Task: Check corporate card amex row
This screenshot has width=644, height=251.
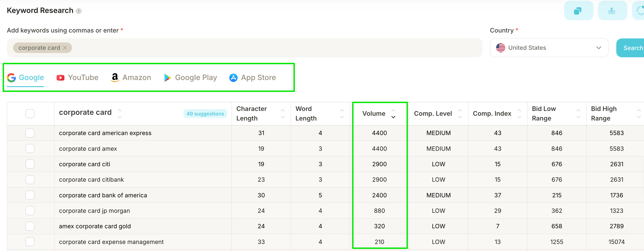Action: tap(30, 148)
